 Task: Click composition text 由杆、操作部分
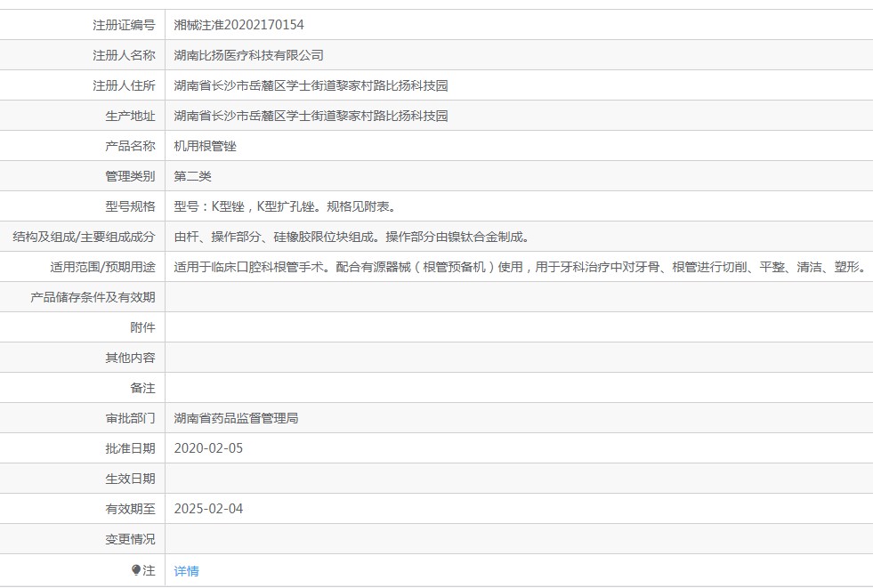(218, 237)
